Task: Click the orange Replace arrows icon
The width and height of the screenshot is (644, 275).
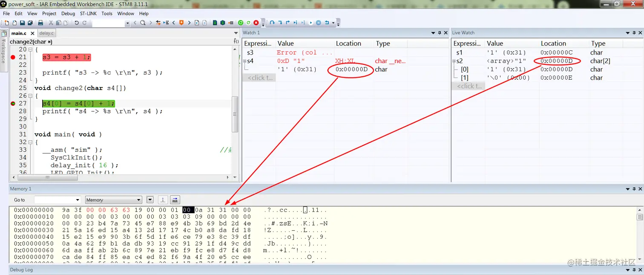Action: click(158, 23)
